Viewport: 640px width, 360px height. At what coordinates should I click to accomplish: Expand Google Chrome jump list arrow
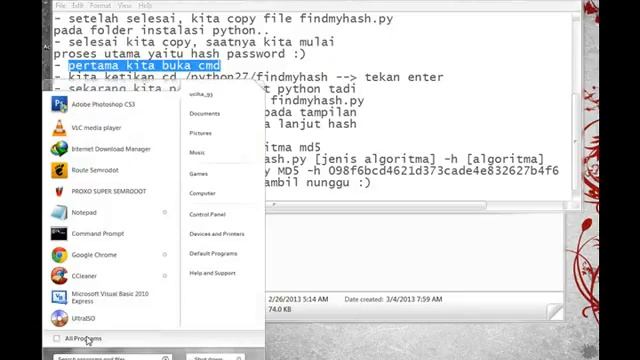click(164, 255)
